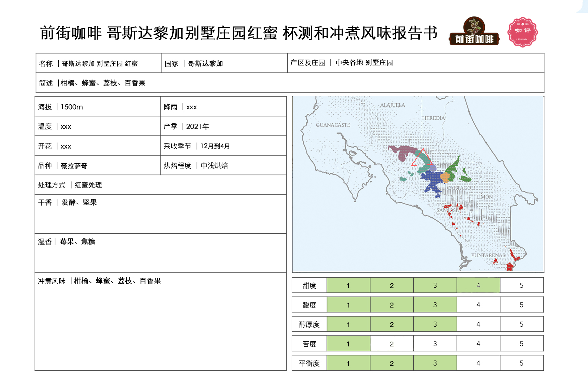Click the 前街咖啡 brown logo
588x389 pixels.
click(x=474, y=32)
